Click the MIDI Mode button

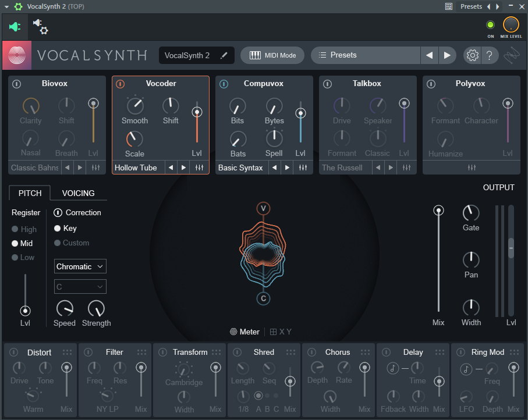[x=272, y=55]
